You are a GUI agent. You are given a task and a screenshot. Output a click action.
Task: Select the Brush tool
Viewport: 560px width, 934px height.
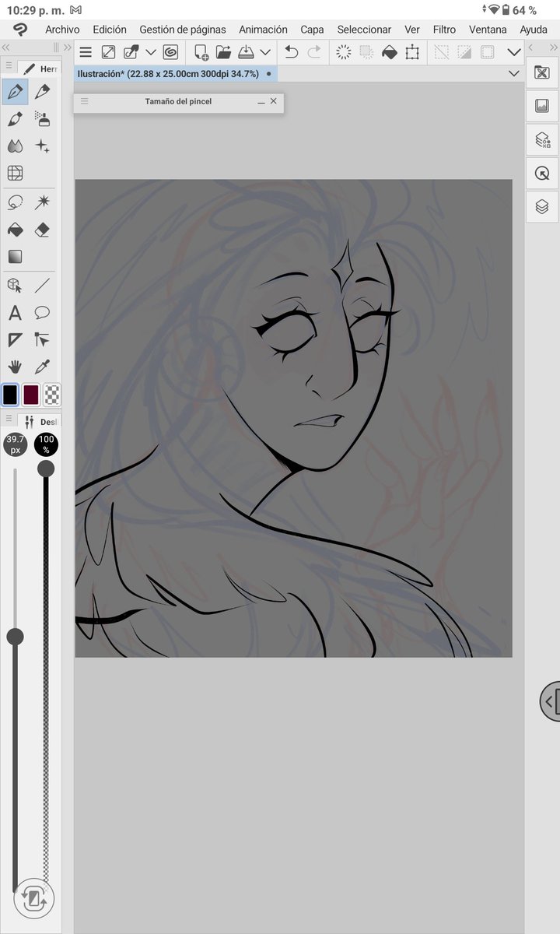[15, 119]
